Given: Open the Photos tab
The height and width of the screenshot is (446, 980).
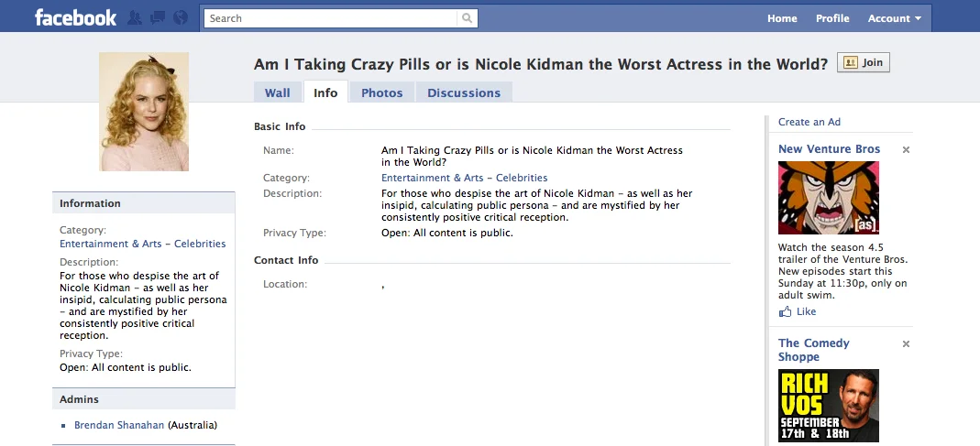Looking at the screenshot, I should pos(382,92).
